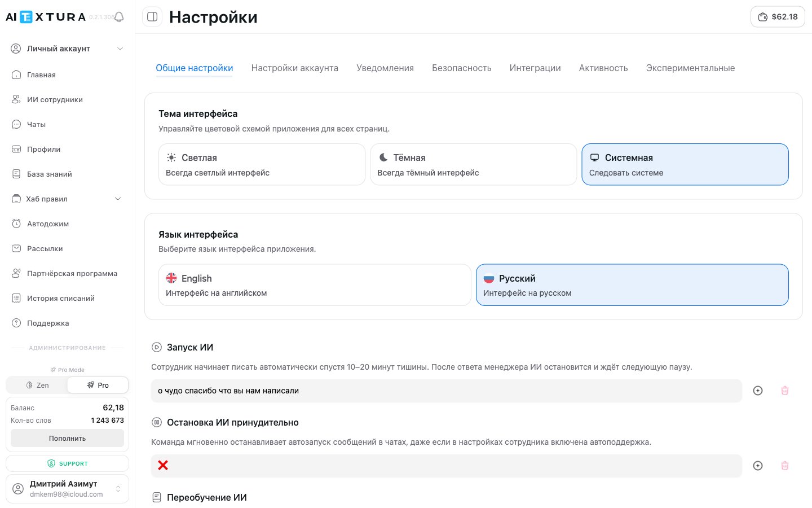Select the Светлая light theme
Viewport: 812px width, 508px height.
click(x=262, y=164)
